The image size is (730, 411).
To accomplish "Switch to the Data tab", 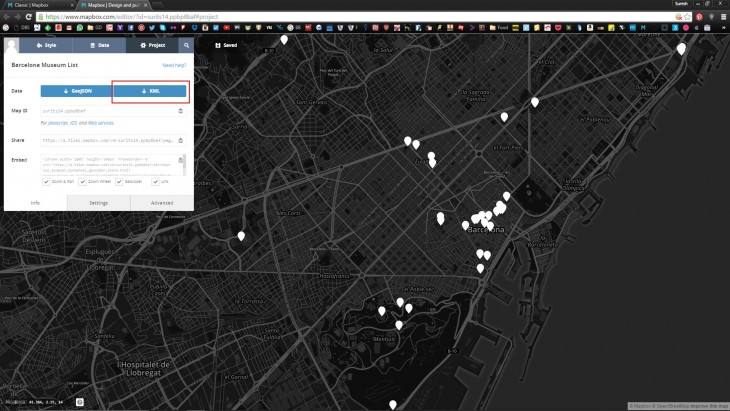I will coord(98,45).
